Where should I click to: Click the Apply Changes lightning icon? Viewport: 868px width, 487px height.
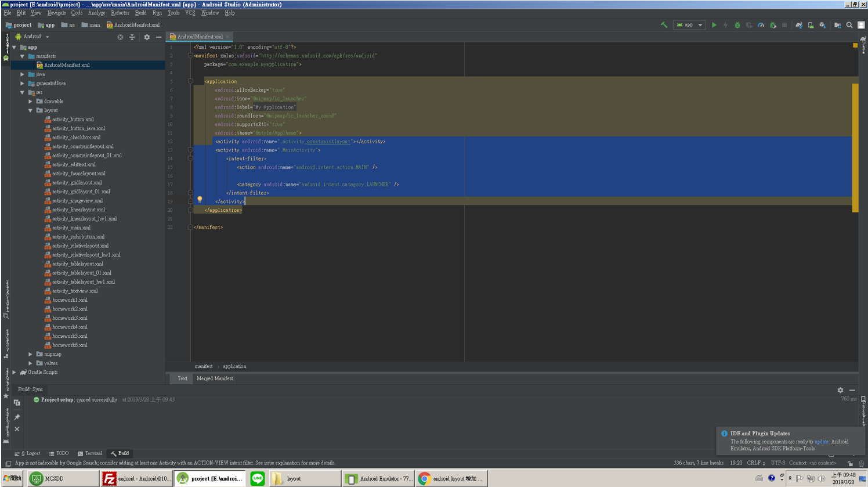point(725,25)
